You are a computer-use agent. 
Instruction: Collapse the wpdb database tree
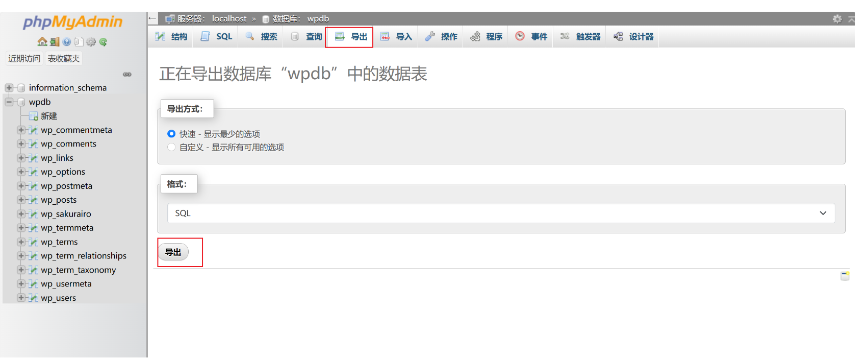coord(9,102)
